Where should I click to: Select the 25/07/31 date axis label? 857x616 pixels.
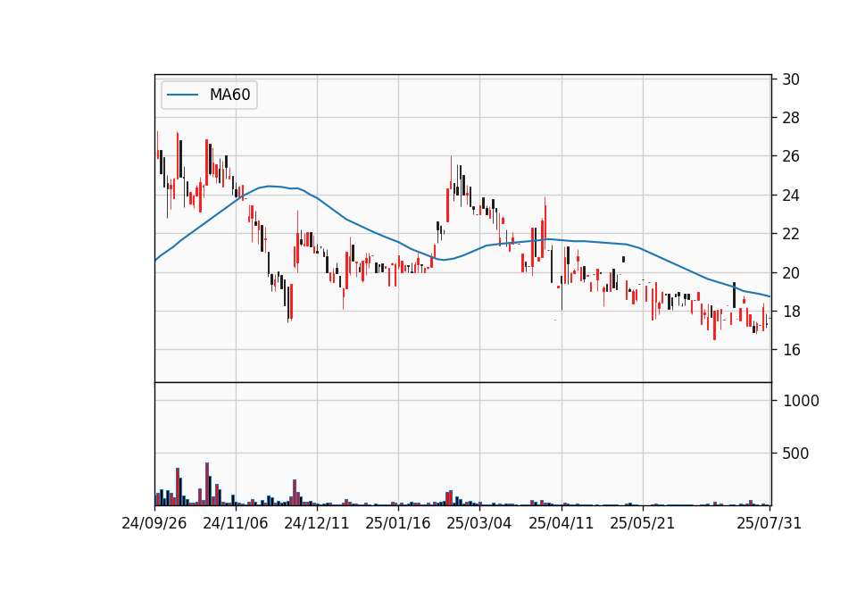769,523
